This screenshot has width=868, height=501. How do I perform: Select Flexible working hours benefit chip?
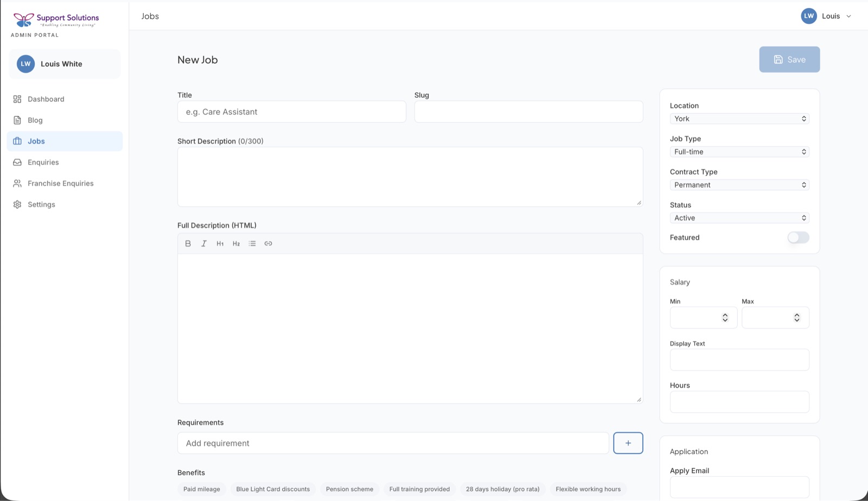click(588, 489)
